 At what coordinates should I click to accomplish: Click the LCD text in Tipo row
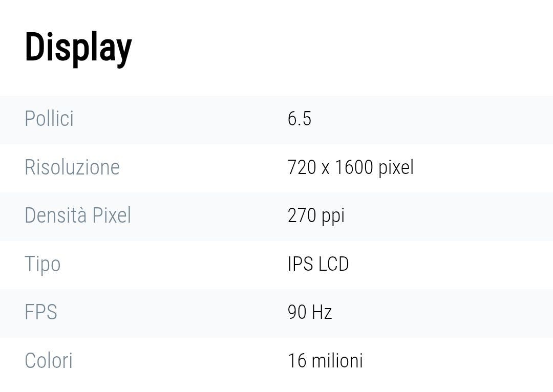(334, 264)
